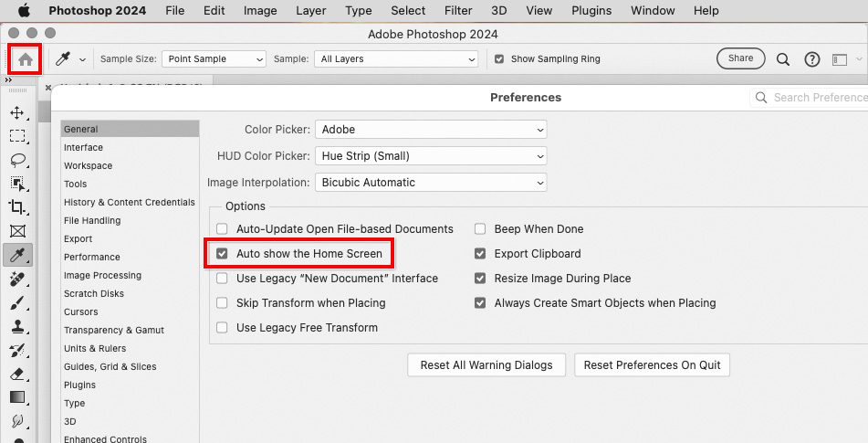Uncheck Always Create Smart Objects when Placing
The height and width of the screenshot is (443, 868).
tap(480, 303)
